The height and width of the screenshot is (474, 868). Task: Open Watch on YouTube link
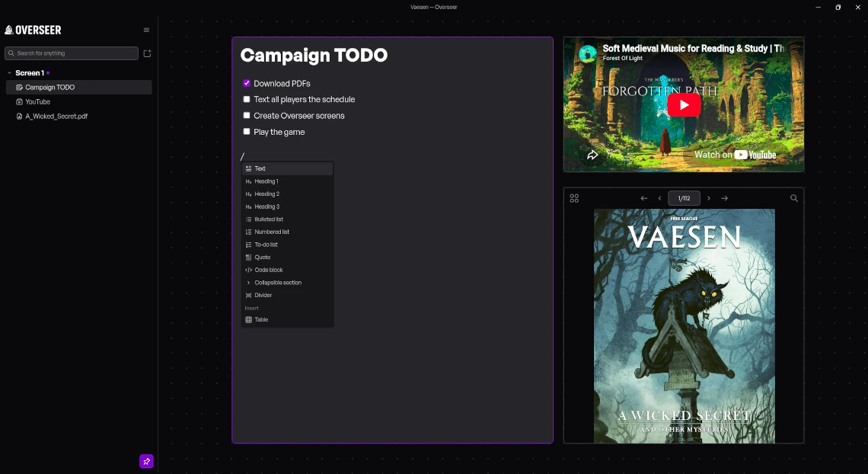736,155
